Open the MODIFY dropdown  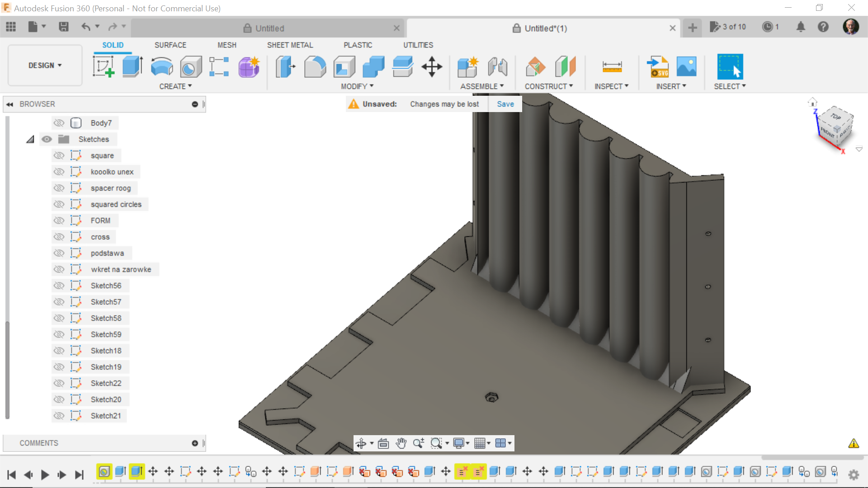tap(357, 86)
